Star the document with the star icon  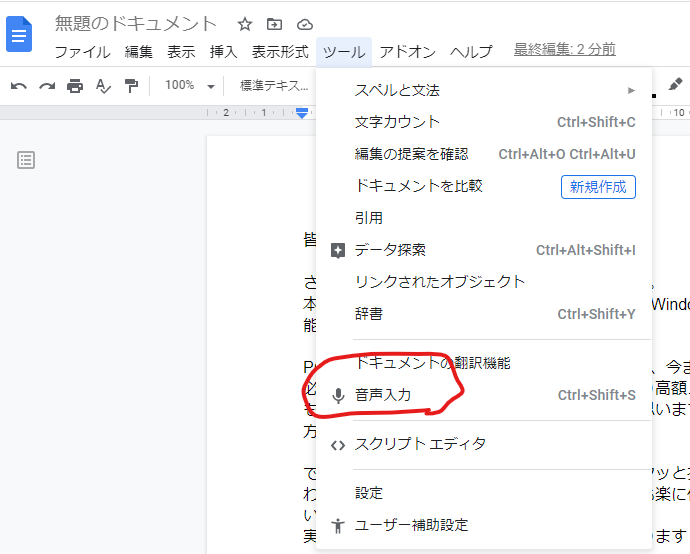coord(245,24)
